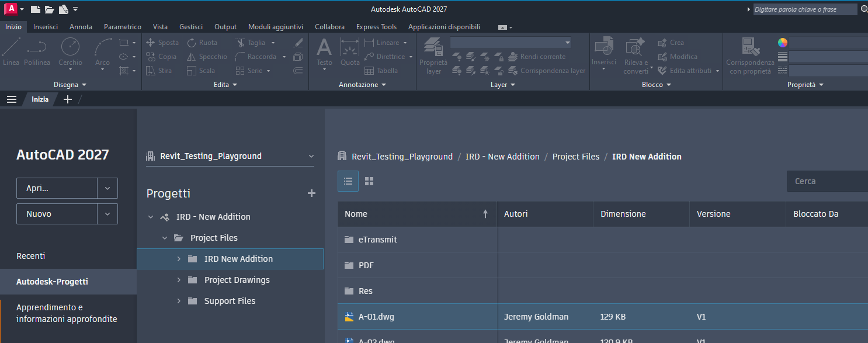Navigate to Project Files breadcrumb
This screenshot has height=343, width=868.
tap(576, 157)
